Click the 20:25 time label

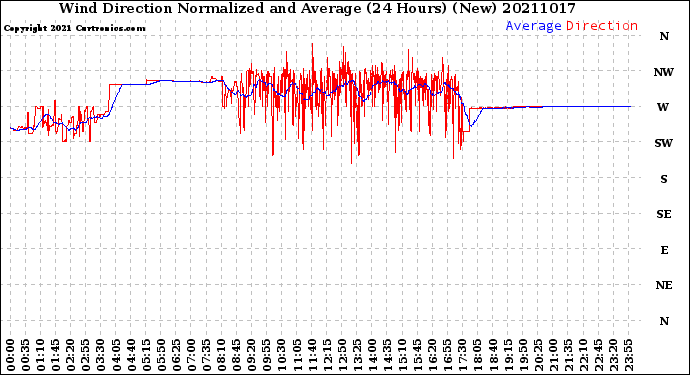tap(538, 355)
